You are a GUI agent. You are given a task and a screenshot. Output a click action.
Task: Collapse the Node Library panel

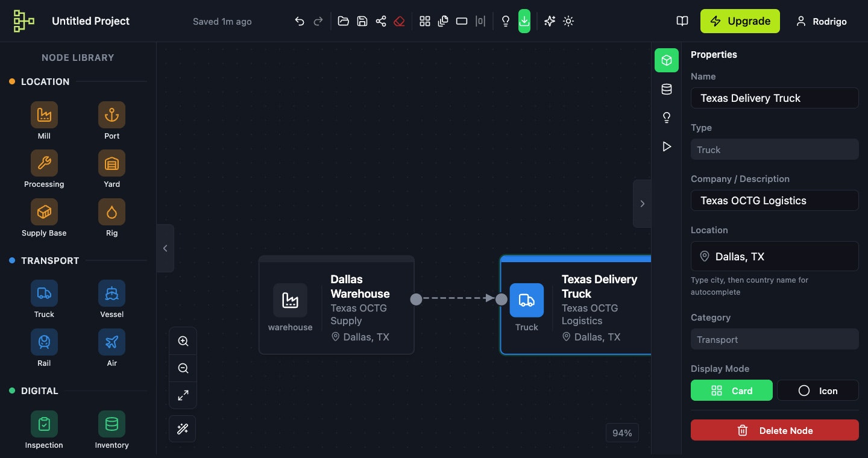pyautogui.click(x=165, y=248)
